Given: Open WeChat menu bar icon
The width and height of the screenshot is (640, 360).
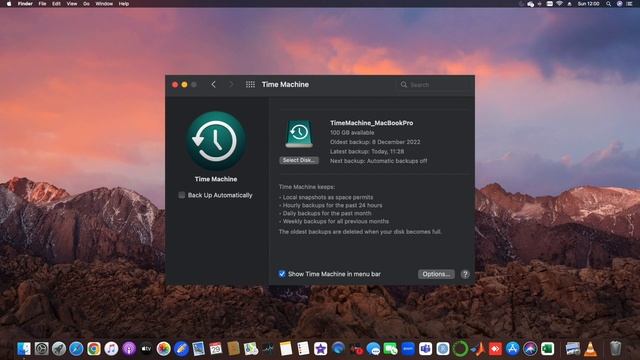Looking at the screenshot, I should (531, 4).
